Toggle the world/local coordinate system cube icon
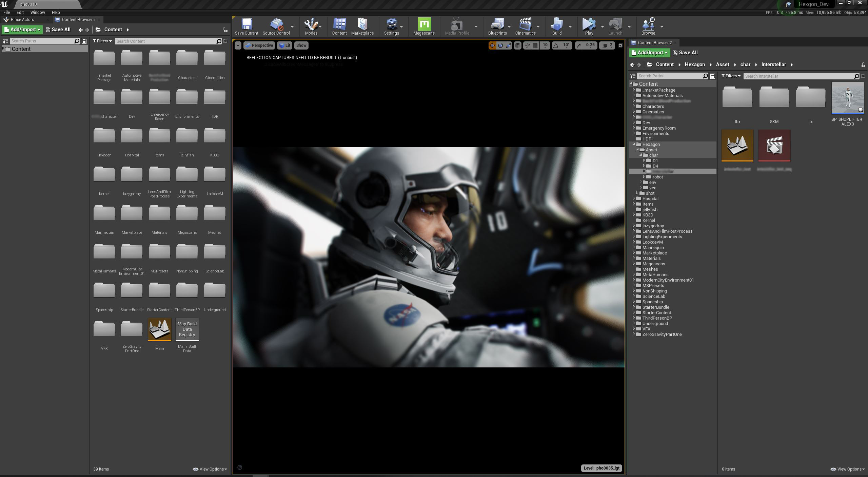This screenshot has width=868, height=477. click(x=518, y=45)
